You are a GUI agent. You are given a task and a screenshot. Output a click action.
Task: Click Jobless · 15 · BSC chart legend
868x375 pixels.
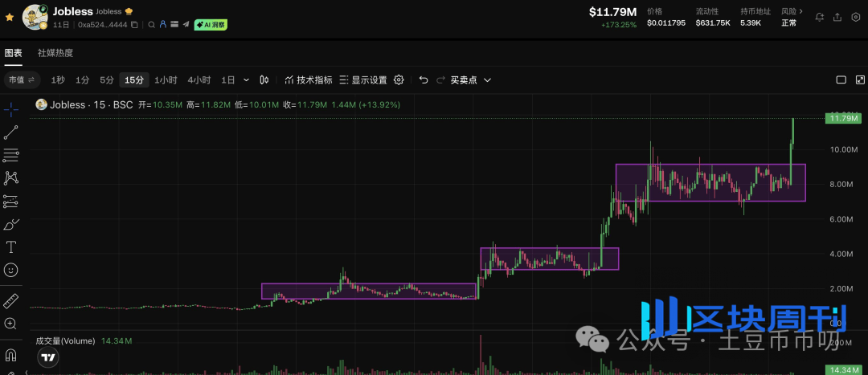click(92, 104)
